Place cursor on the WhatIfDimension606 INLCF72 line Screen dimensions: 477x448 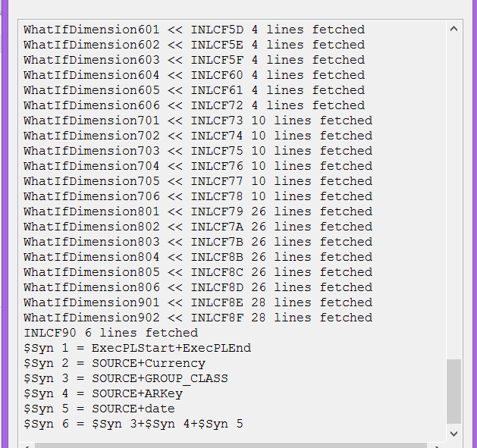pyautogui.click(x=193, y=105)
